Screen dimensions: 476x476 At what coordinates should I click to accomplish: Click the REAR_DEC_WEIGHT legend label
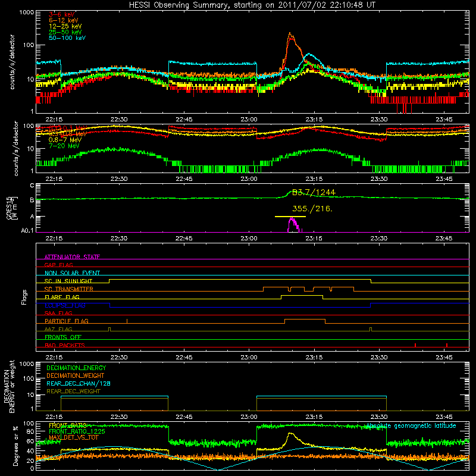tap(73, 392)
